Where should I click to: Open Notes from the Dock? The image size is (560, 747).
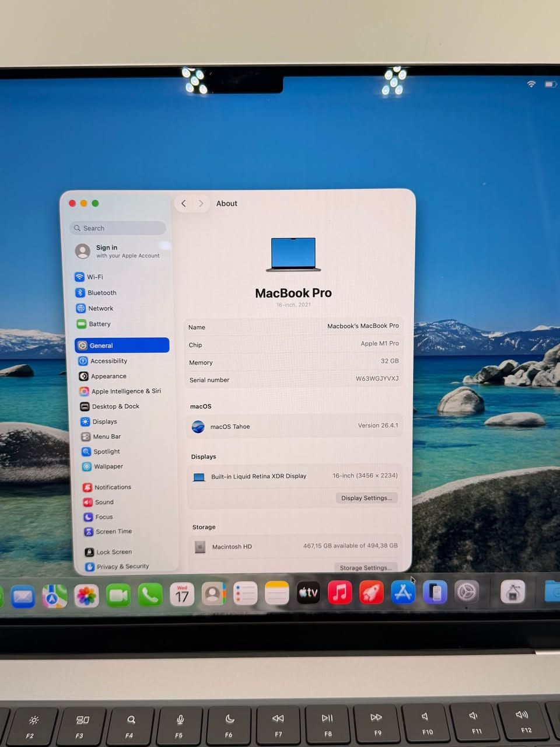coord(276,594)
